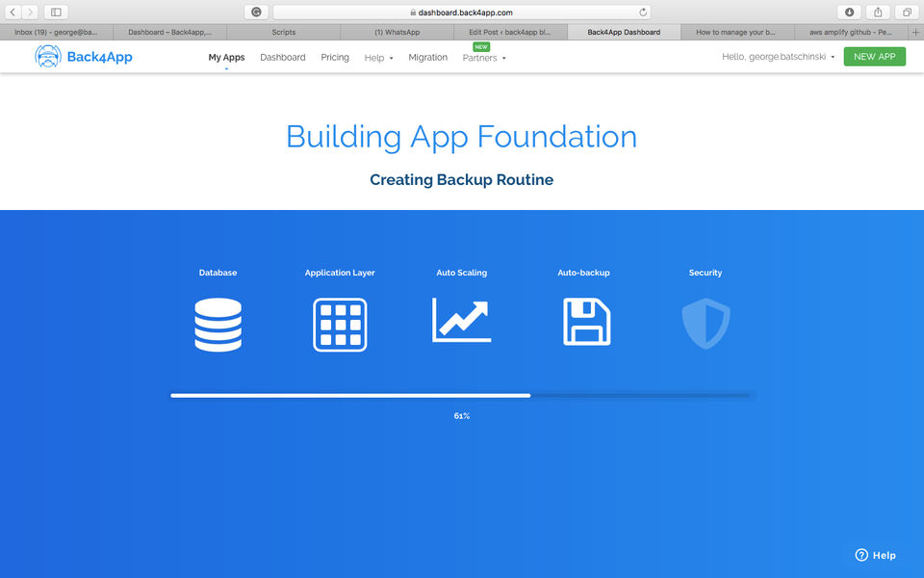Click the Building App Foundation heading
The height and width of the screenshot is (578, 924).
(x=461, y=138)
